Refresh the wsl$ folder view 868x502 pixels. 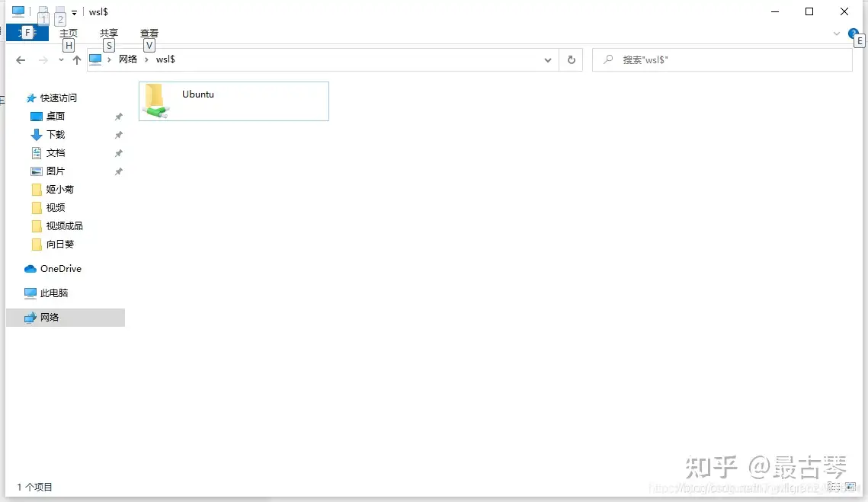(572, 59)
